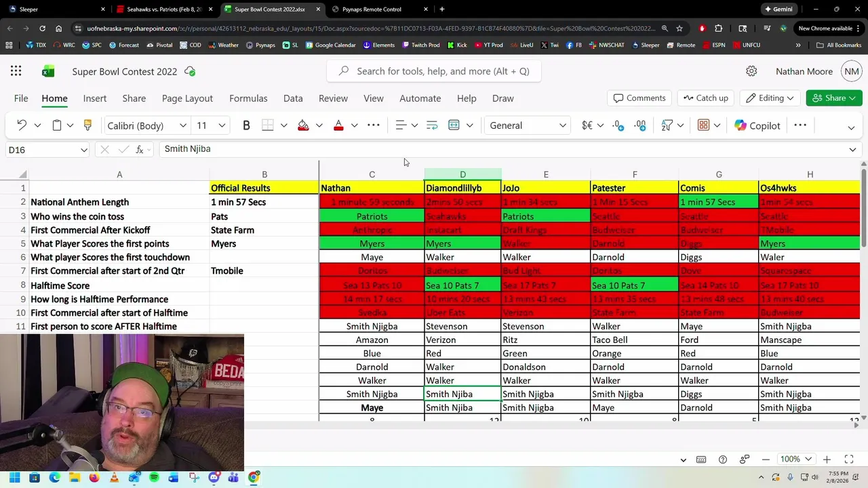
Task: Switch to Page Layout tab
Action: pyautogui.click(x=187, y=98)
